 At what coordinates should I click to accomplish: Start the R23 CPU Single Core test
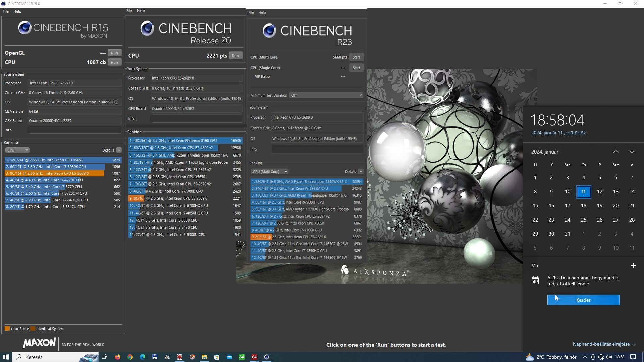356,68
